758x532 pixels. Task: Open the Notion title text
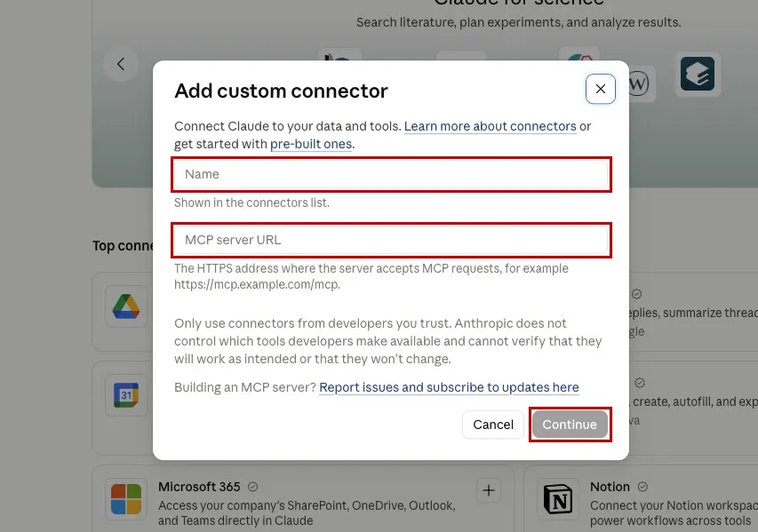pos(610,487)
